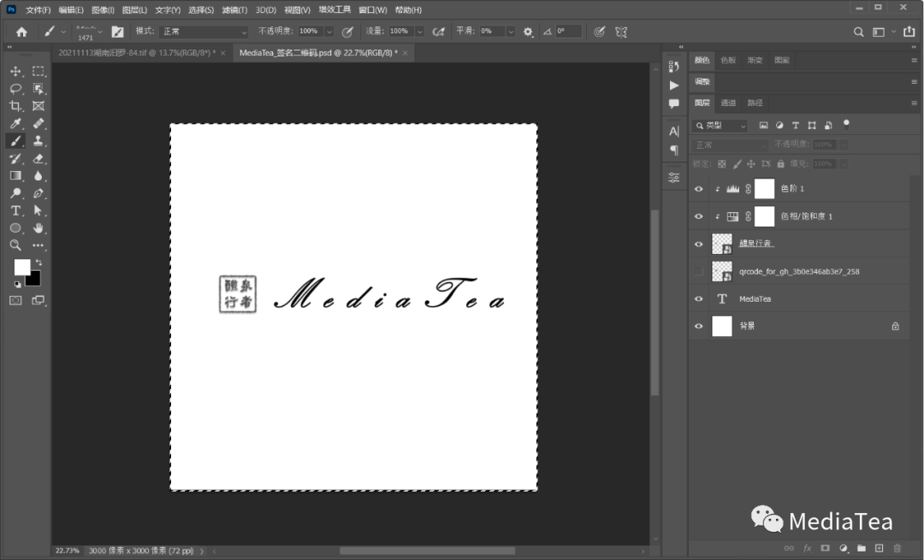Select the Hand tool
Screen dimensions: 924x560
click(x=38, y=228)
